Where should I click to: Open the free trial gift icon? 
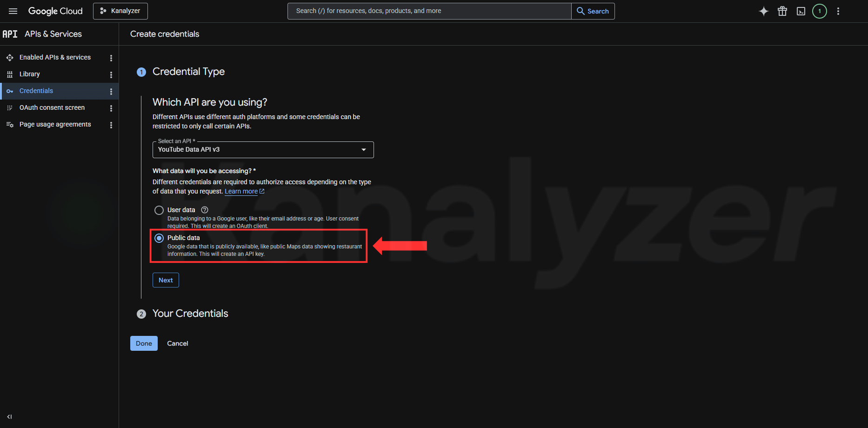tap(782, 11)
